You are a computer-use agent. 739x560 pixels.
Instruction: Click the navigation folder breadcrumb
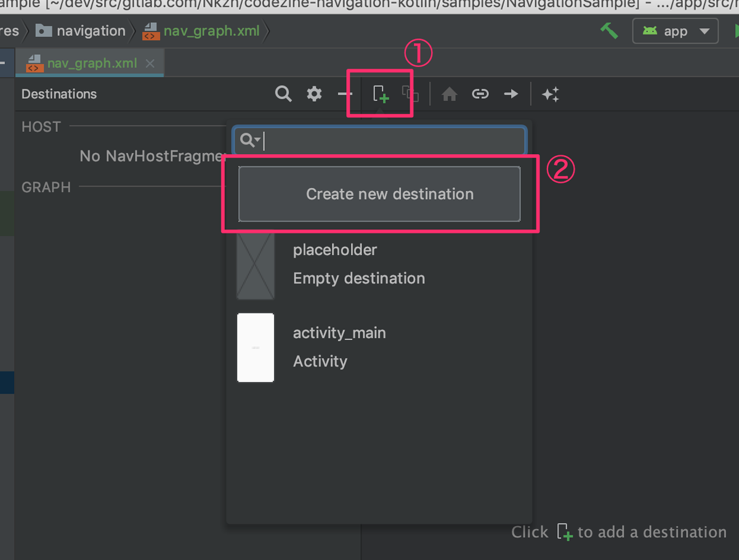tap(81, 31)
